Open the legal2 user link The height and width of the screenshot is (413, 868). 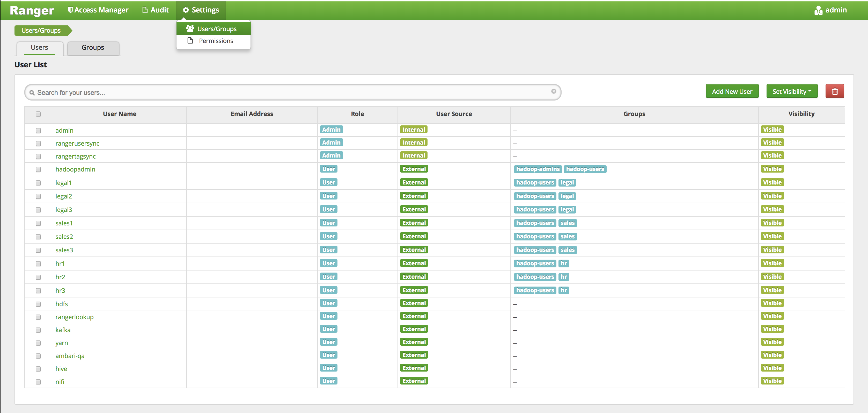[64, 196]
